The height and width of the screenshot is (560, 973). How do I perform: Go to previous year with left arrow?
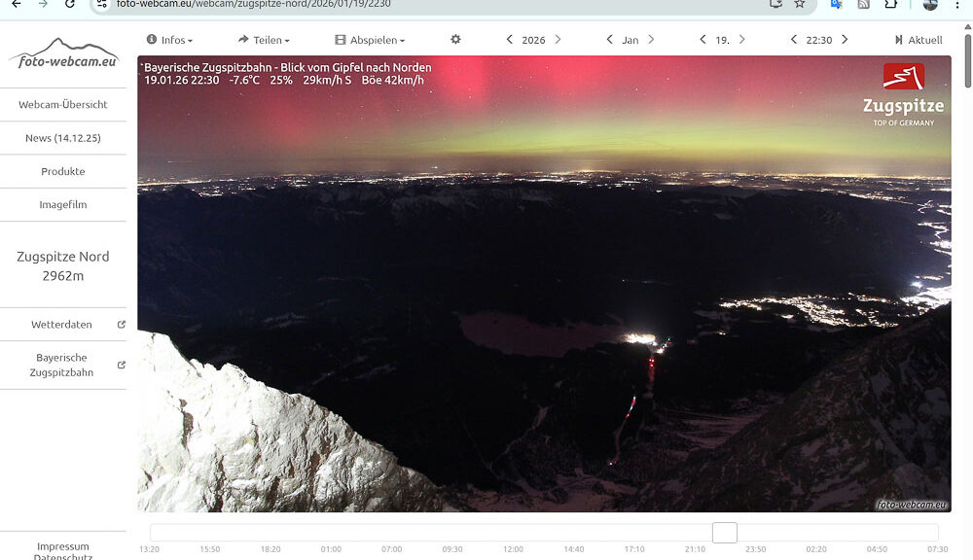[x=509, y=40]
